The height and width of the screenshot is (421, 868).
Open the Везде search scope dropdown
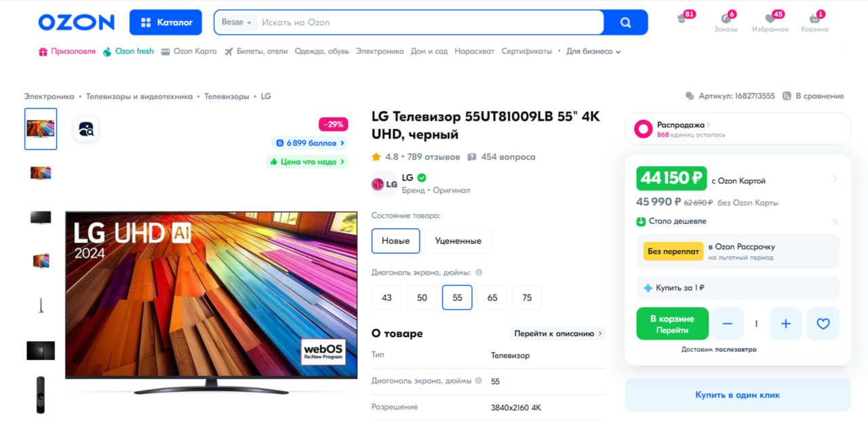click(236, 22)
